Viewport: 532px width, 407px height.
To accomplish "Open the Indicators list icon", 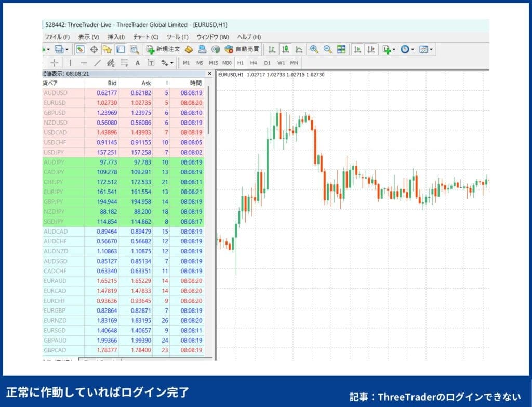I will click(x=386, y=49).
